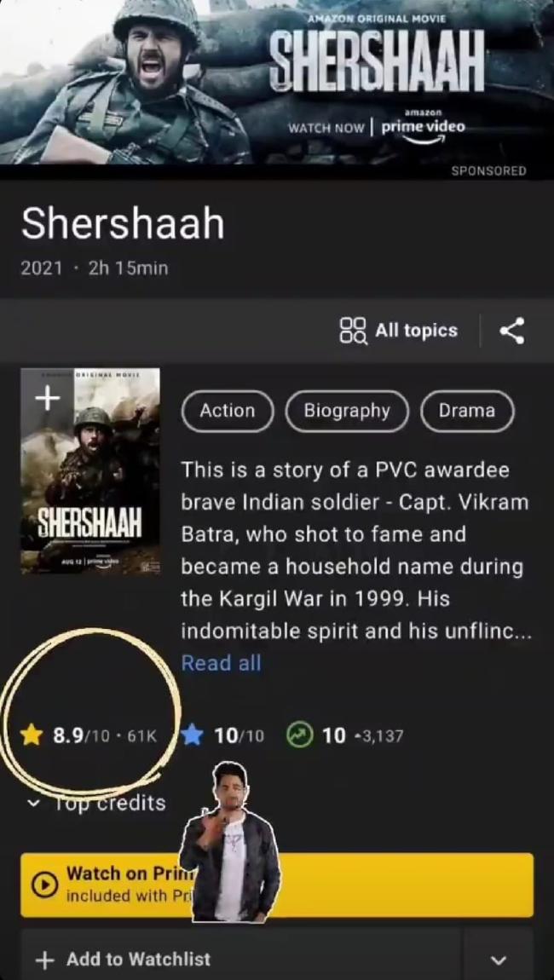554x980 pixels.
Task: Tap the yellow IMDb rating star
Action: point(32,735)
